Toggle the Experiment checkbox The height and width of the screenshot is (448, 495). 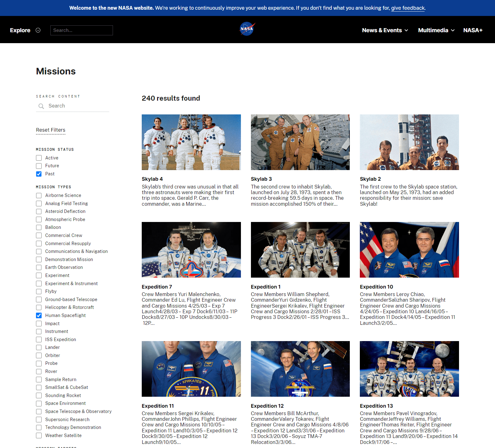(39, 275)
